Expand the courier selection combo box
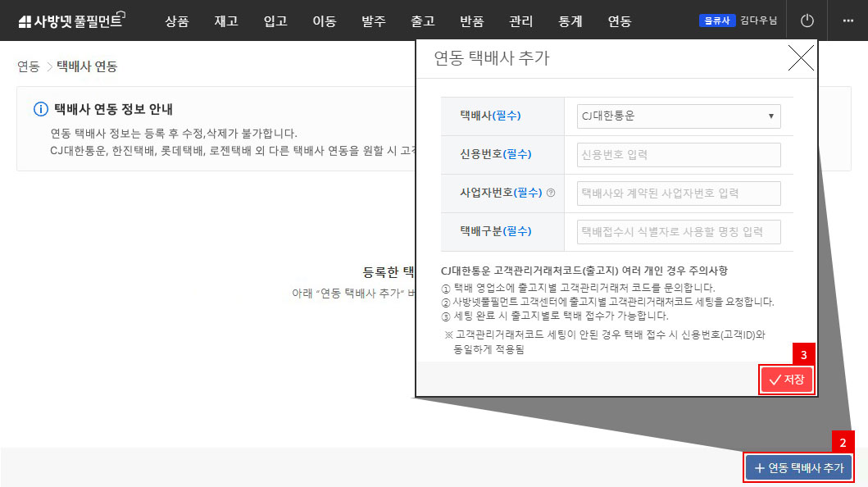 click(679, 116)
